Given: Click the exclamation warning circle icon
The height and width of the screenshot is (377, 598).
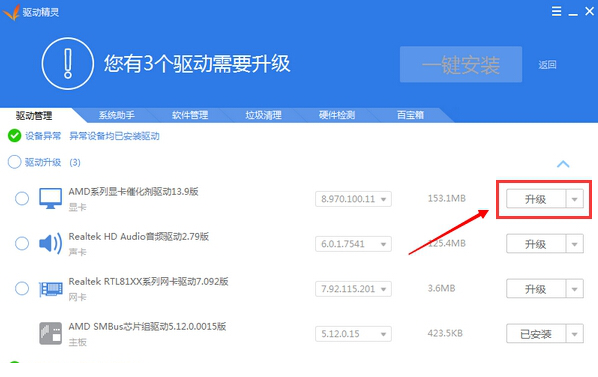Looking at the screenshot, I should 68,64.
